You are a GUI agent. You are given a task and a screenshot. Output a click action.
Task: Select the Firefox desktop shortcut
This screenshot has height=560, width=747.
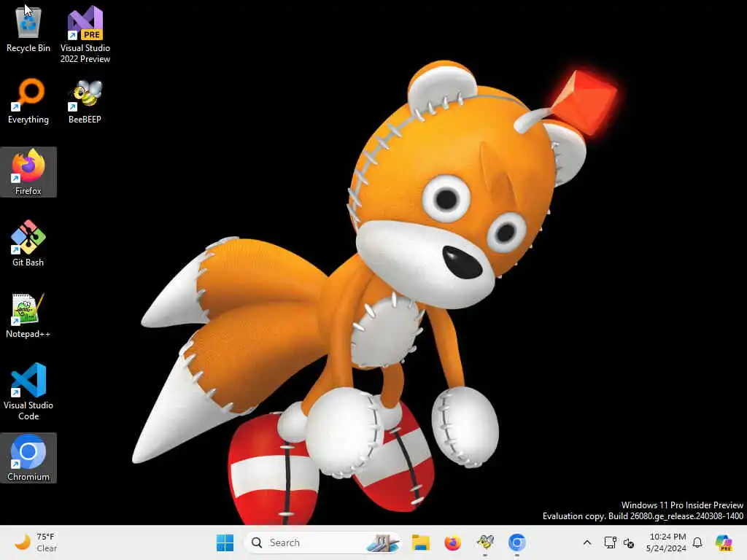(x=28, y=172)
